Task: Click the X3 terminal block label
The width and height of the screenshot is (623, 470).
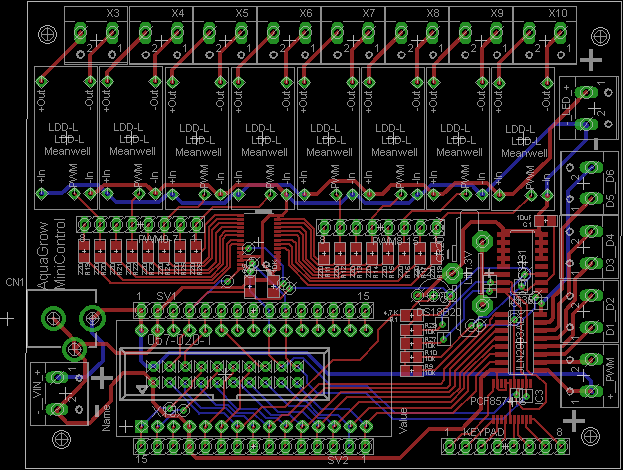Action: (x=113, y=13)
